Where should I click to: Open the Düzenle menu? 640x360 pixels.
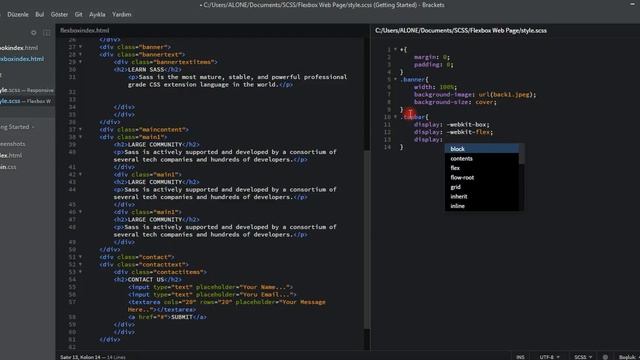pyautogui.click(x=18, y=14)
